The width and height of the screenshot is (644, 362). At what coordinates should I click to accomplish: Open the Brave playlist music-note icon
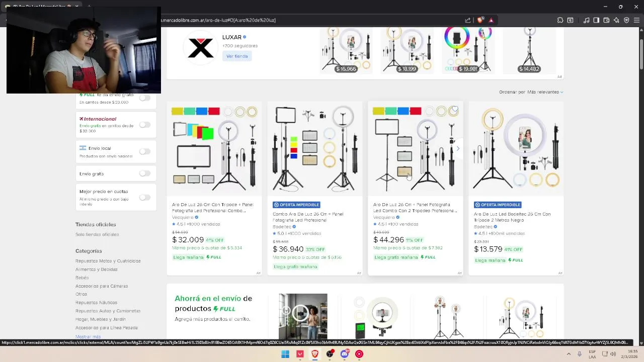pyautogui.click(x=586, y=20)
